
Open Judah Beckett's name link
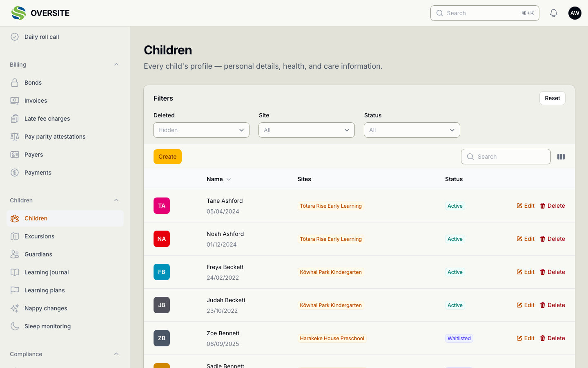(226, 300)
